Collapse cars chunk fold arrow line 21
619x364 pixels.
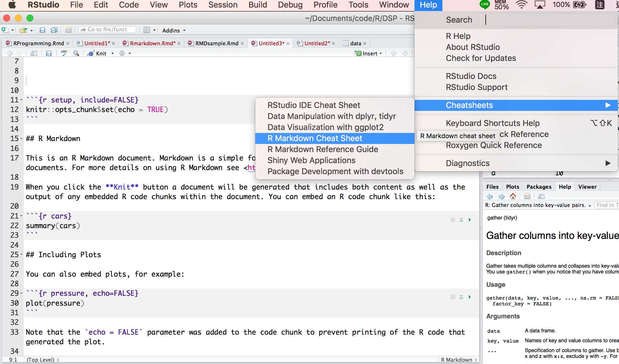coord(21,216)
